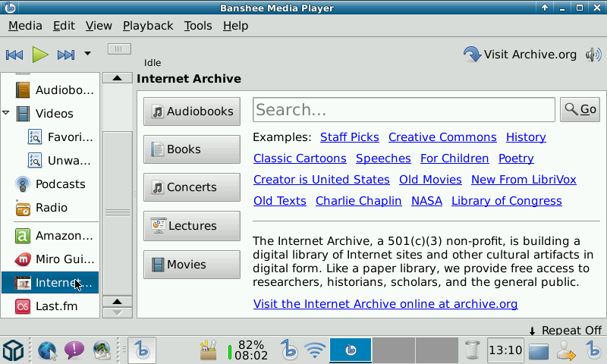The image size is (607, 364).
Task: Open the Help menu
Action: tap(235, 26)
